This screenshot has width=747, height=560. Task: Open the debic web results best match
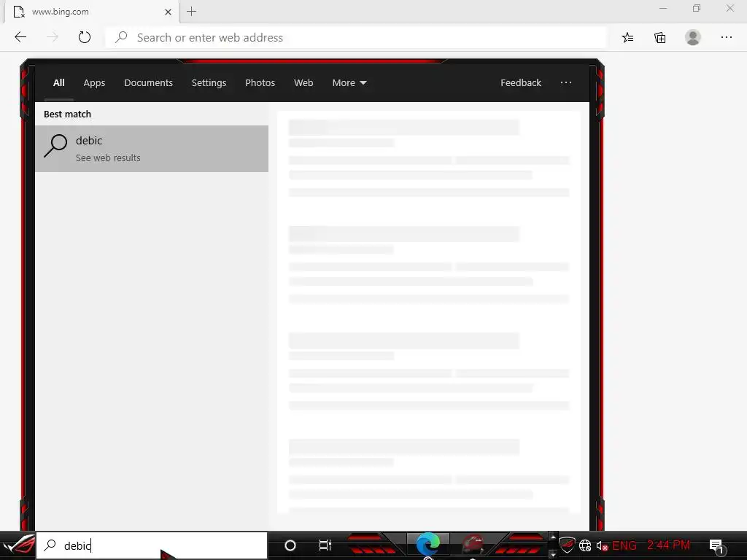(152, 149)
